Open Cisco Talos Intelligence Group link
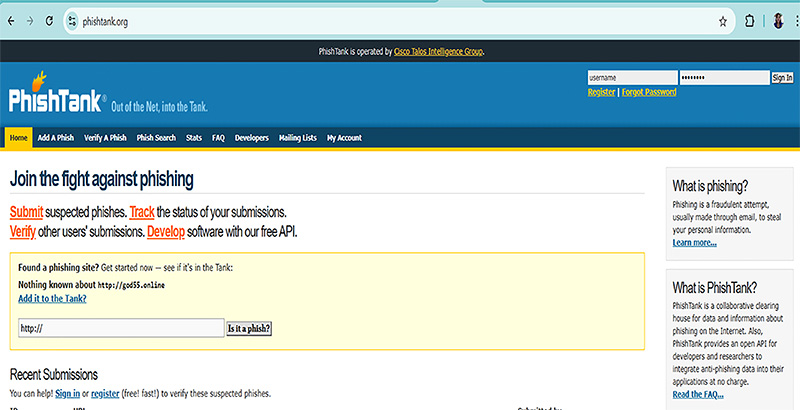Image resolution: width=800 pixels, height=410 pixels. 438,52
